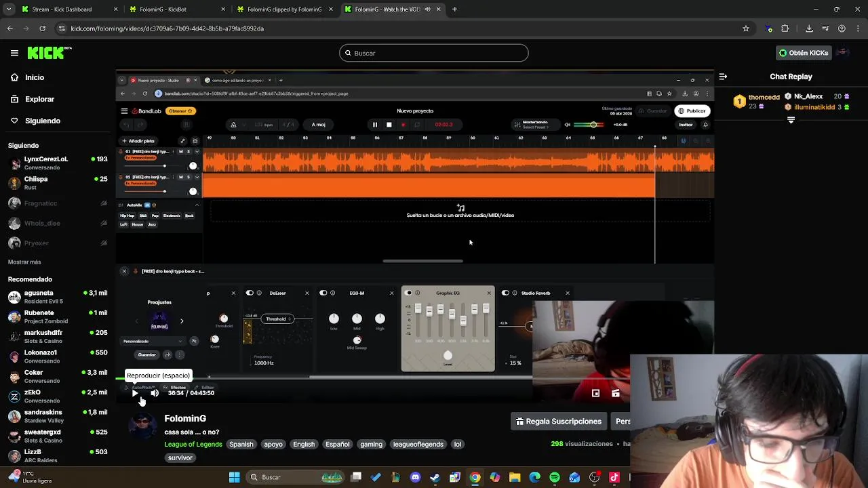Viewport: 868px width, 488px height.
Task: Open Chrome extensions puzzle icon
Action: pyautogui.click(x=785, y=28)
